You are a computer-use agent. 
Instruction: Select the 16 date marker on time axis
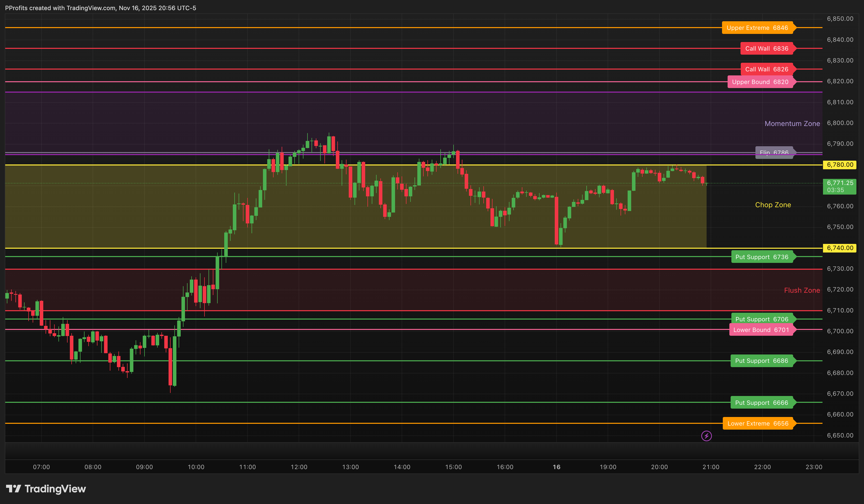(x=557, y=467)
